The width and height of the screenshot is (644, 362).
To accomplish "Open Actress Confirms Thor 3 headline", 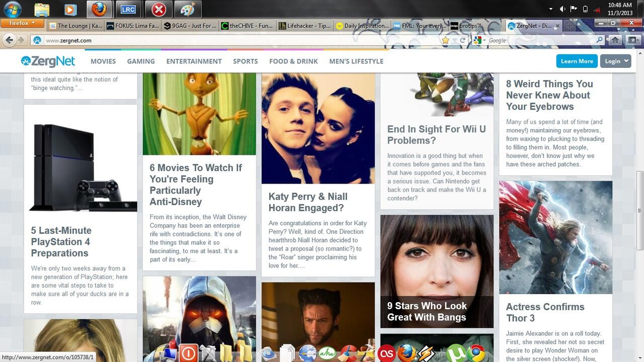I will click(x=545, y=312).
